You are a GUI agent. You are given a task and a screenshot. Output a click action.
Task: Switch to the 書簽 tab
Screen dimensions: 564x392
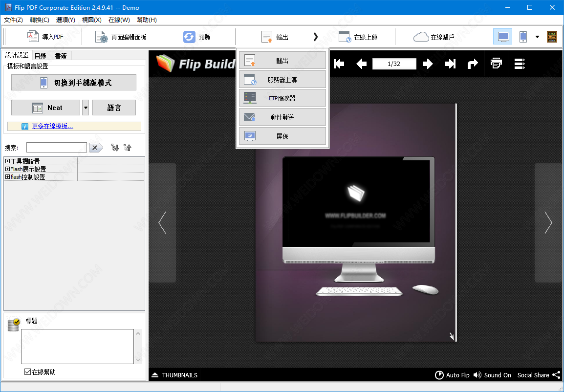click(61, 55)
